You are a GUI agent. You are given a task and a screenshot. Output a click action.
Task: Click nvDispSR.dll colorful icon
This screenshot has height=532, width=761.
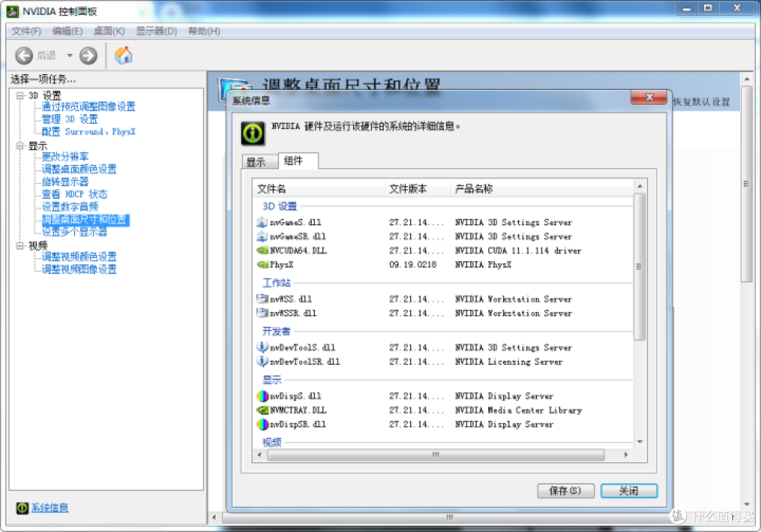click(262, 424)
